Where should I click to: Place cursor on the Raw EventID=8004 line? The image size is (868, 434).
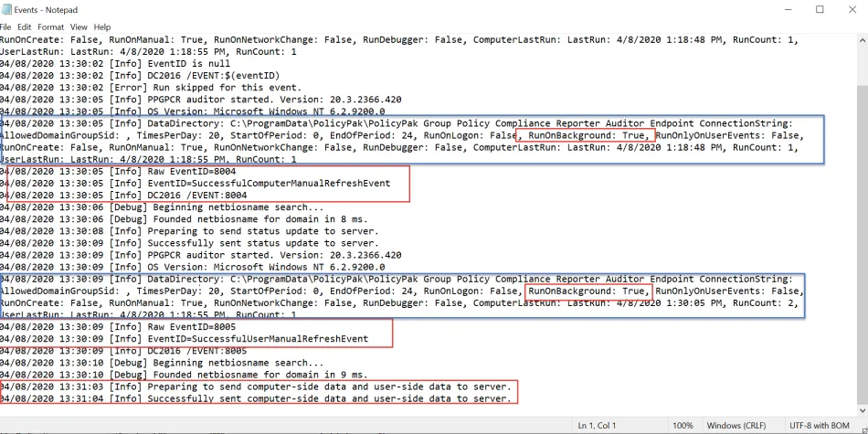pyautogui.click(x=183, y=171)
